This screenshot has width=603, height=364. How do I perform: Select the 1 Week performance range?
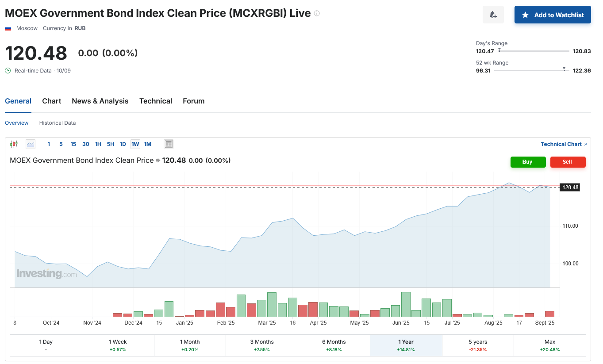118,345
